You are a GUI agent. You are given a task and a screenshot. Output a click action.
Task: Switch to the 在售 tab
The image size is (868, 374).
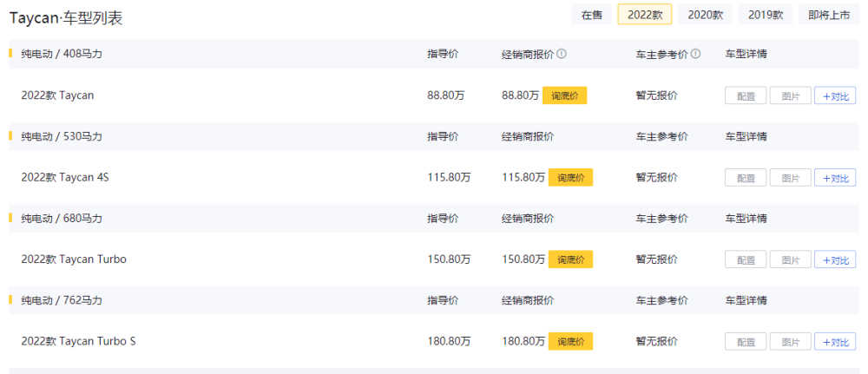592,15
